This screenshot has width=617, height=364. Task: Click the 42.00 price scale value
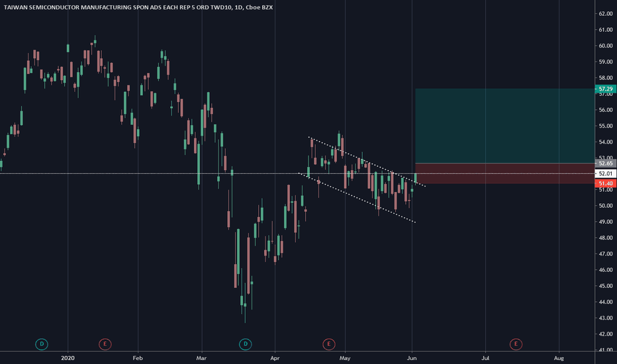click(x=606, y=334)
